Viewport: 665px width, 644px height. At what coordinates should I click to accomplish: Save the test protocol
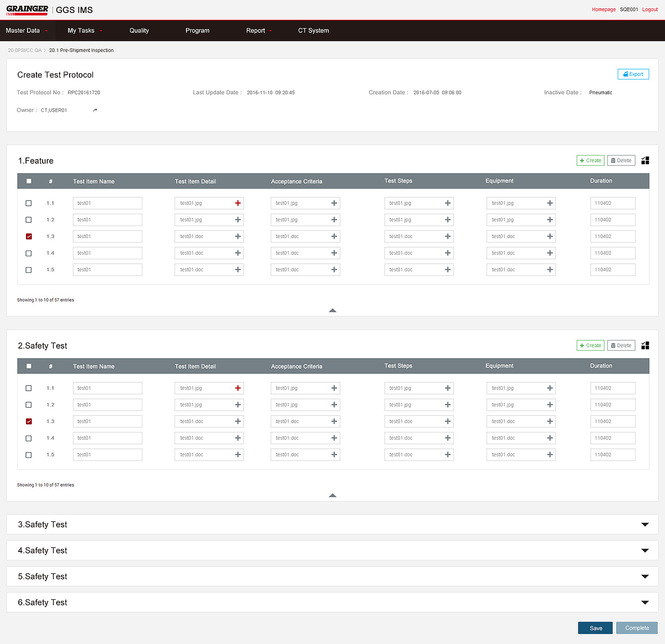click(595, 628)
